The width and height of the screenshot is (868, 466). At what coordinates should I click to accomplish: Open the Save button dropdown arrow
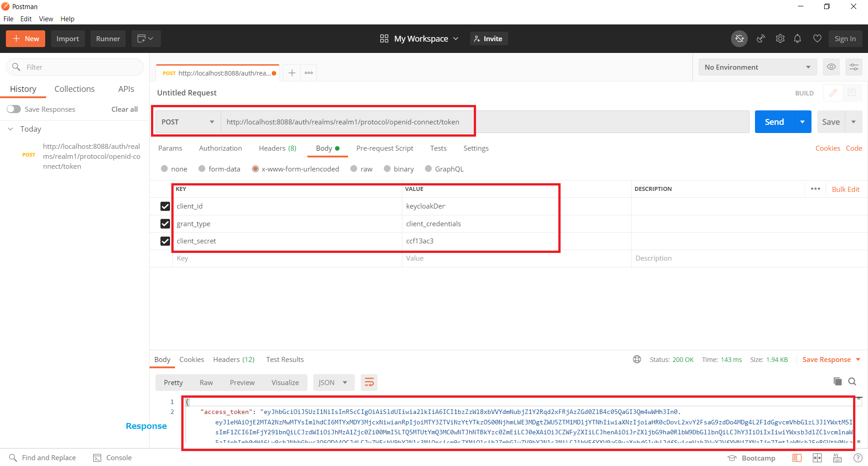(854, 122)
